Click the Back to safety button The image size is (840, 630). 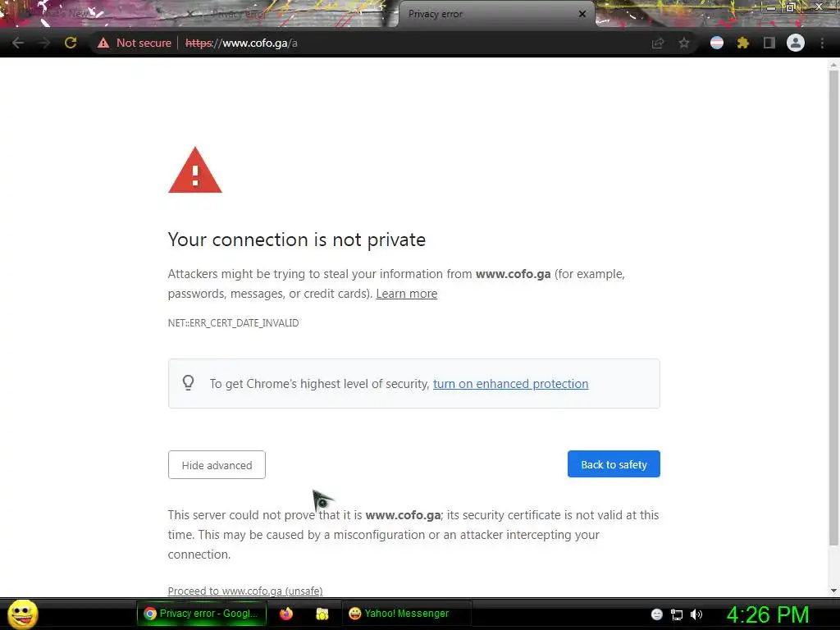614,464
